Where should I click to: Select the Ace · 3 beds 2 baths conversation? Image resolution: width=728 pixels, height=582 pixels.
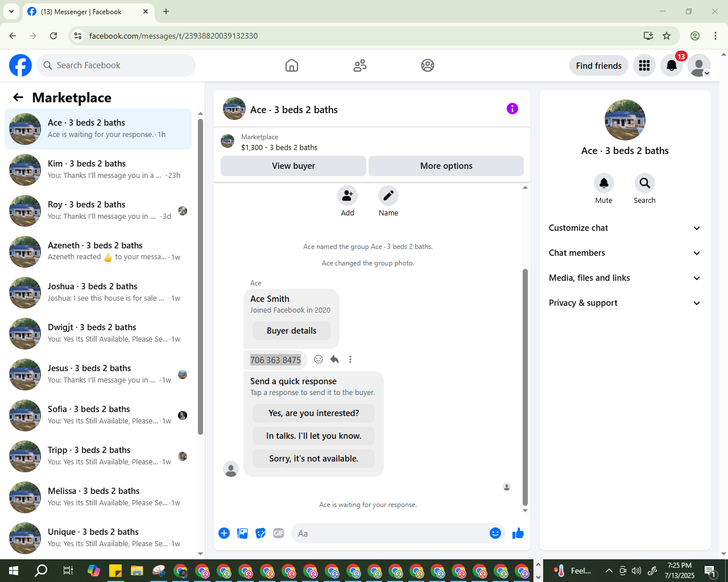pos(98,129)
